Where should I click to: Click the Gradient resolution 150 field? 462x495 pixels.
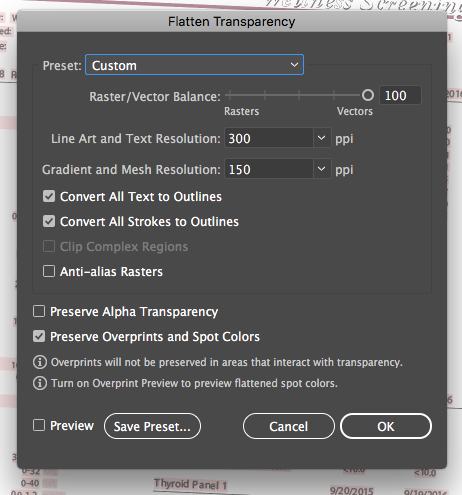pos(269,169)
